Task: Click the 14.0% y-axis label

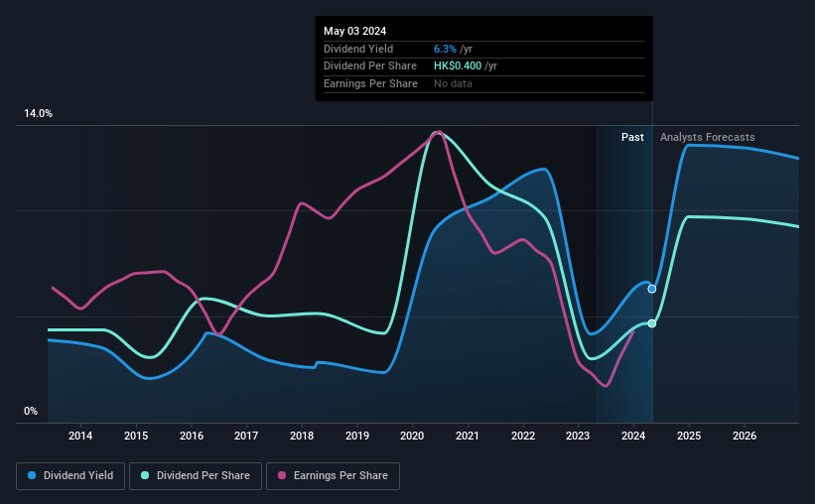Action: [x=38, y=114]
